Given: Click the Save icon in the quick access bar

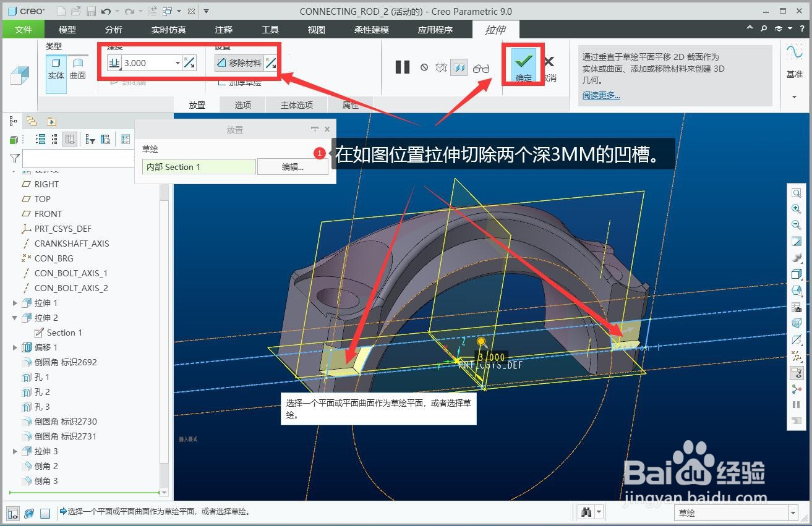Looking at the screenshot, I should pyautogui.click(x=91, y=11).
